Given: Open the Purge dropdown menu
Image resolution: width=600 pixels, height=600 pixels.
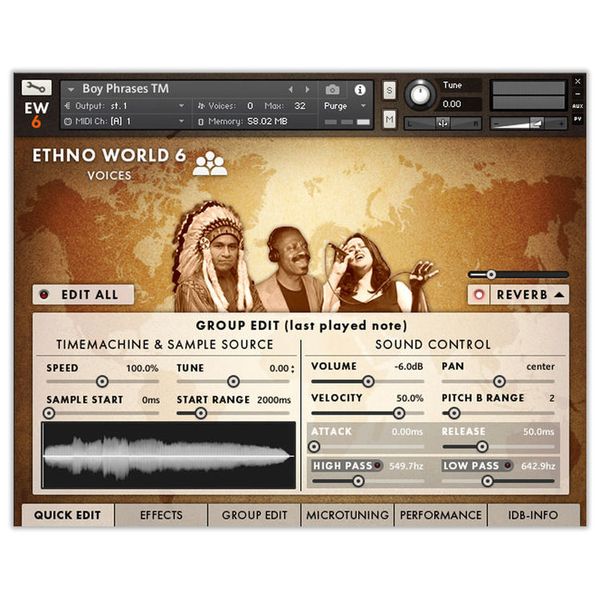Looking at the screenshot, I should [x=363, y=106].
